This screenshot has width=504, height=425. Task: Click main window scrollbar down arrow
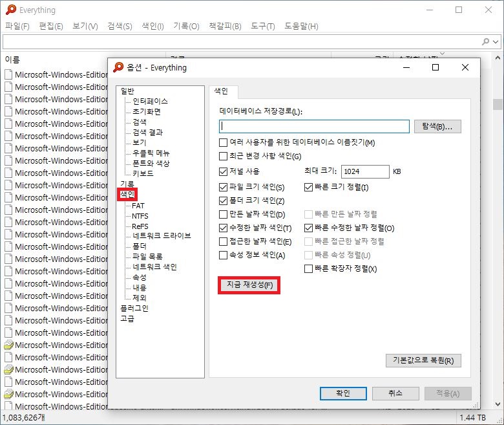(x=498, y=404)
